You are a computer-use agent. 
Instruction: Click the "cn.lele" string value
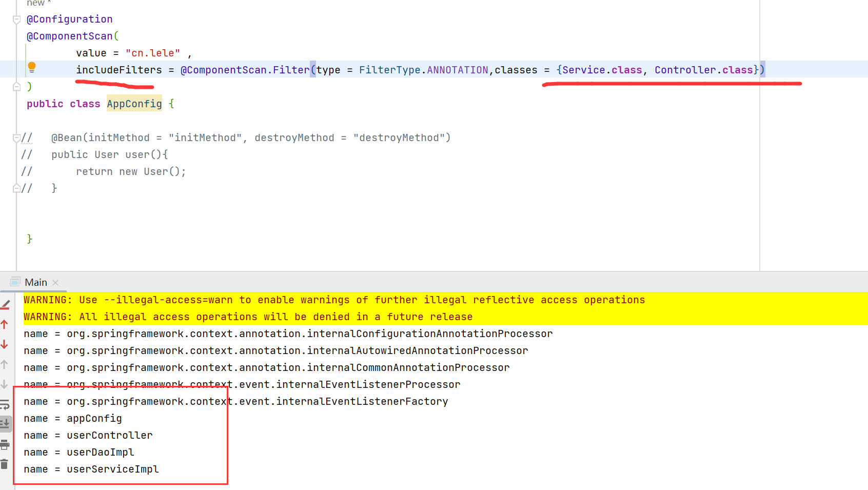tap(153, 53)
